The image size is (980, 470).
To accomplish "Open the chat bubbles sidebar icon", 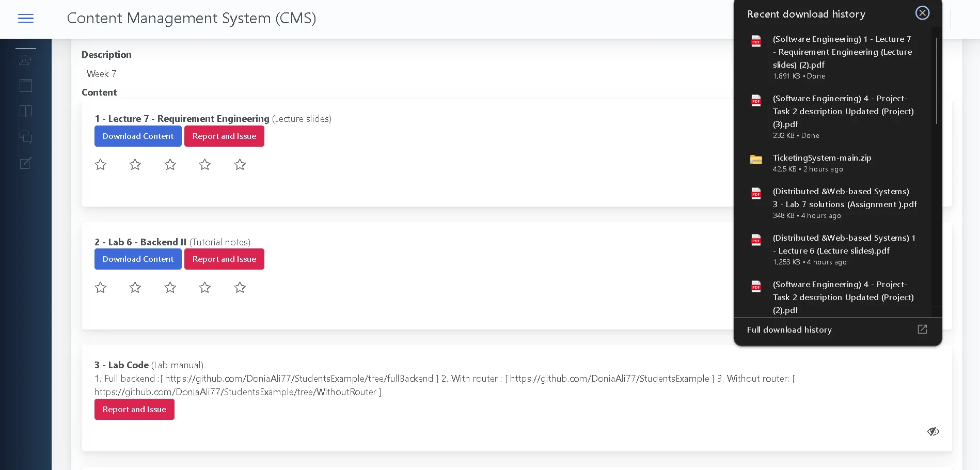I will (26, 137).
